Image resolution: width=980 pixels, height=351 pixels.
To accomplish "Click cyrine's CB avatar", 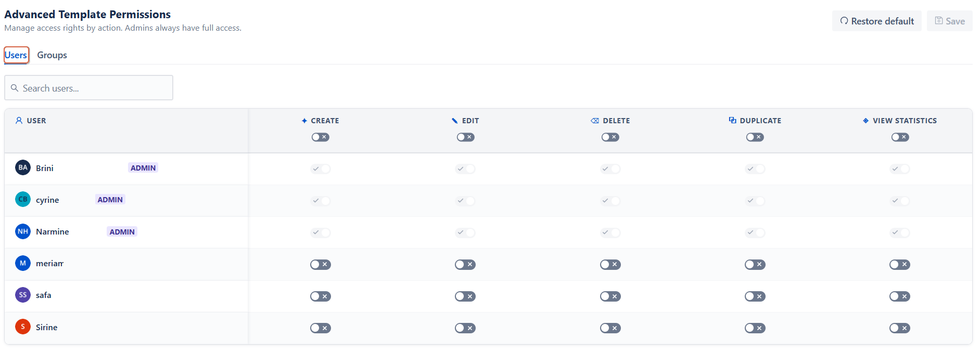I will tap(23, 199).
